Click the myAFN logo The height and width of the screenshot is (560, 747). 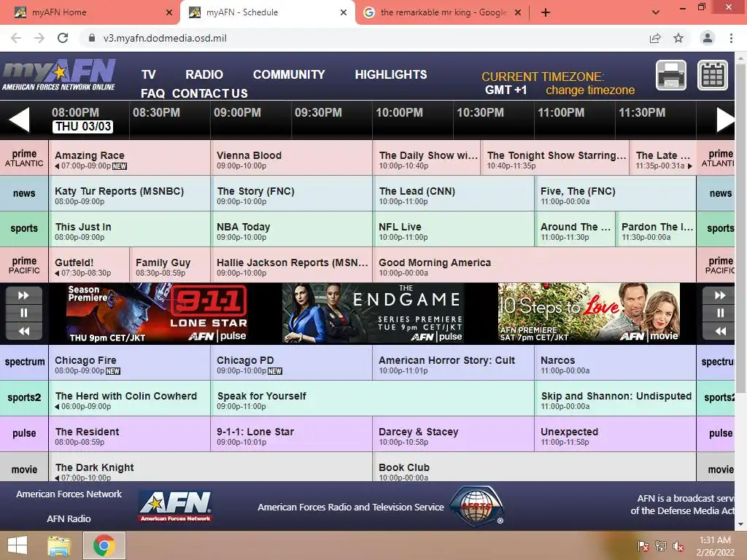click(59, 75)
